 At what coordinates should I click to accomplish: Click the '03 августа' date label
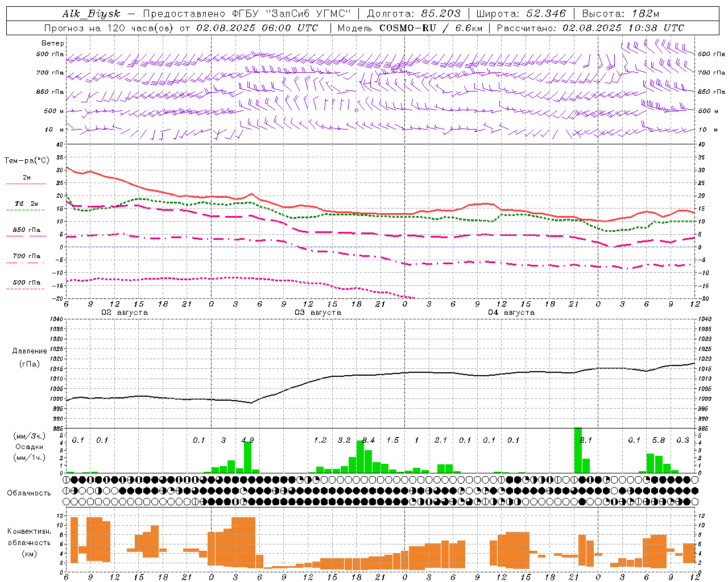tap(318, 313)
